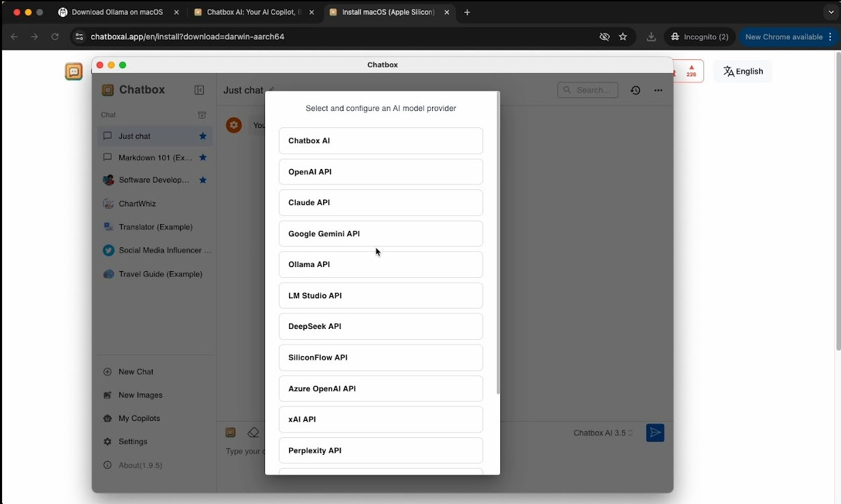Pick Google Gemini API provider
Image resolution: width=841 pixels, height=504 pixels.
381,234
